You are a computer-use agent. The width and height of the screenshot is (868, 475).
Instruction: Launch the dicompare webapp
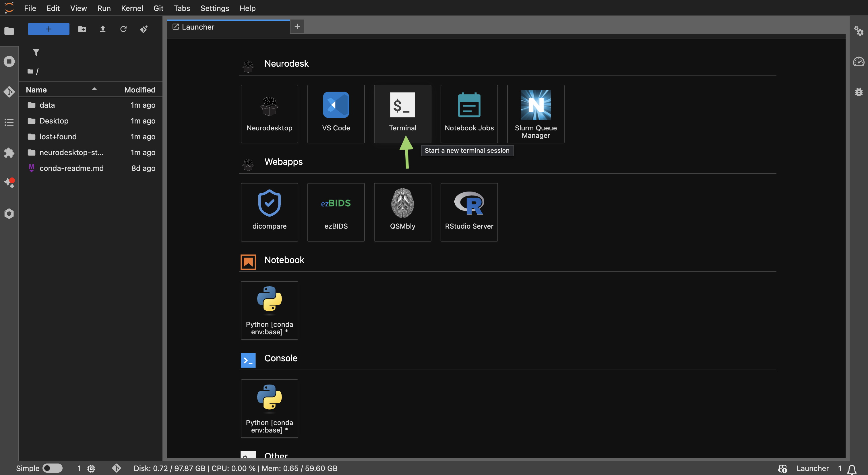[269, 212]
